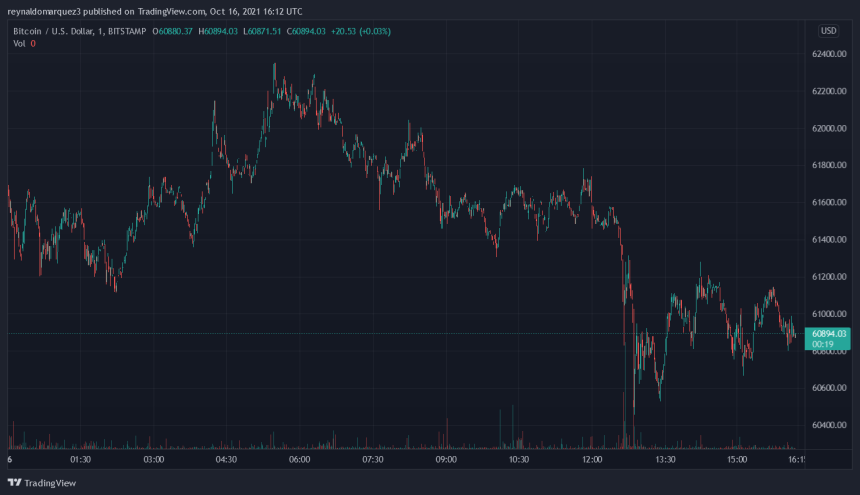Screen dimensions: 860x495
Task: Click the 01:30 time axis label
Action: pyautogui.click(x=81, y=459)
